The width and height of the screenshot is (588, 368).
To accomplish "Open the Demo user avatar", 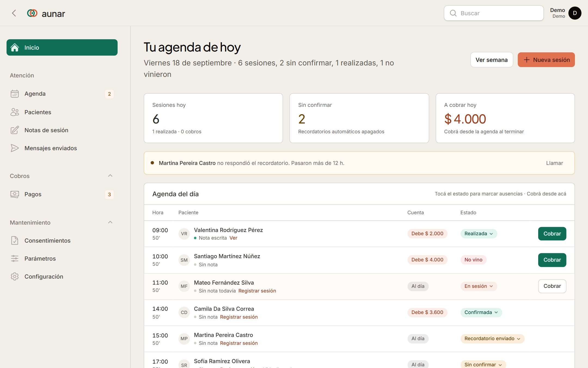I will click(x=575, y=13).
